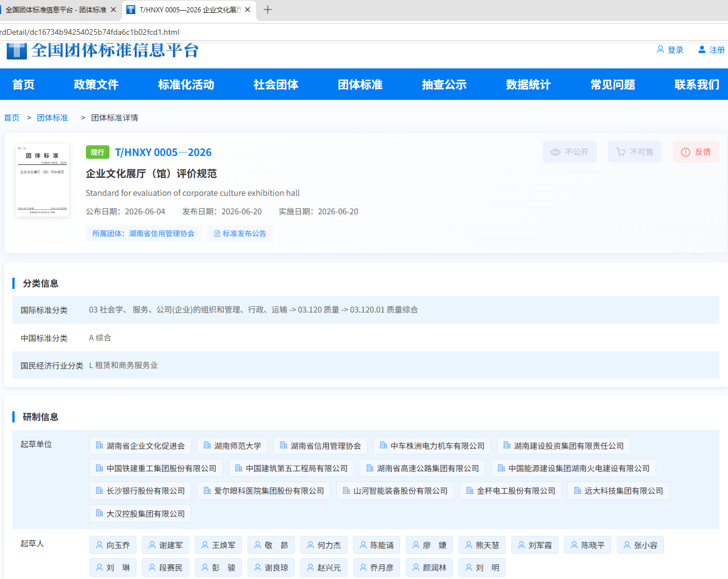
Task: Select the drafter tag 乔月彦
Action: coord(377,568)
